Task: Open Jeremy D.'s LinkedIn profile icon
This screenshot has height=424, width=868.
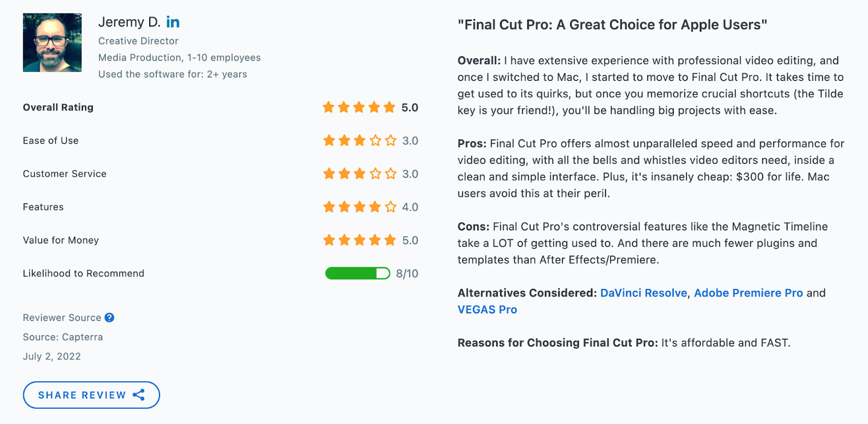Action: (x=173, y=22)
